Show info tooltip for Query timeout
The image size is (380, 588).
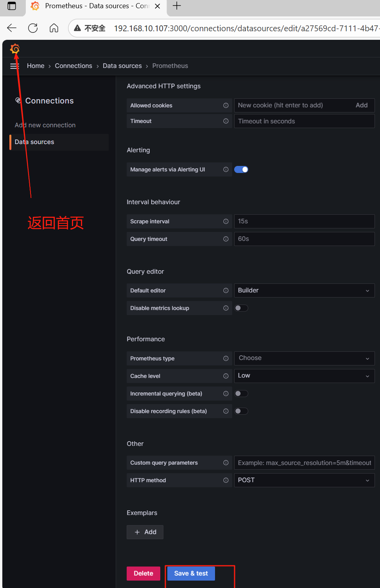tap(226, 239)
